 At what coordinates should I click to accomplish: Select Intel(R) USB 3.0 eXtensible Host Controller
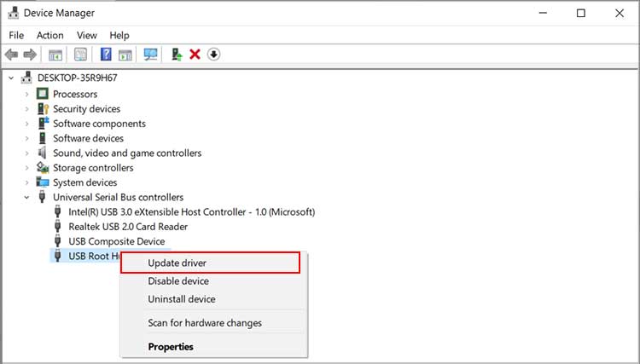point(191,212)
